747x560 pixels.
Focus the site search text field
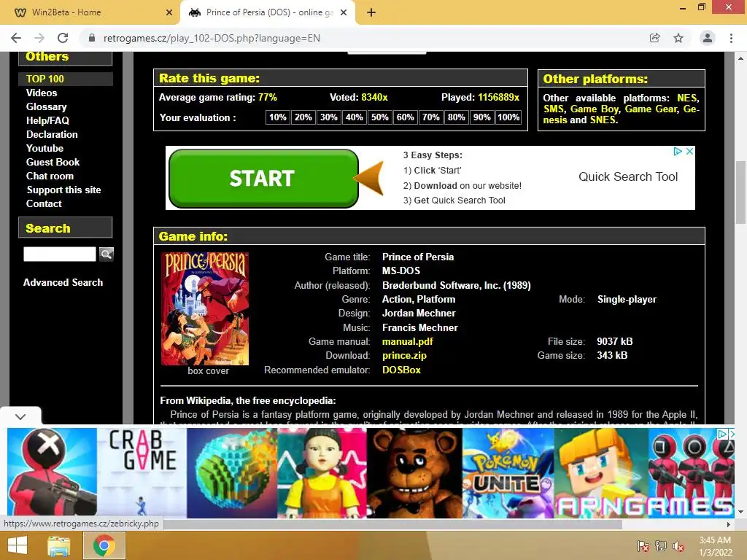pos(60,254)
